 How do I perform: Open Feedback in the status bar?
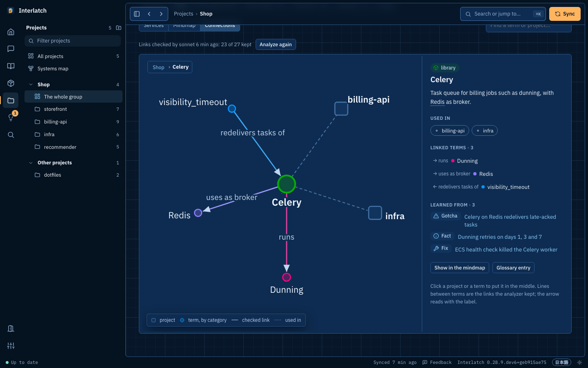point(437,362)
